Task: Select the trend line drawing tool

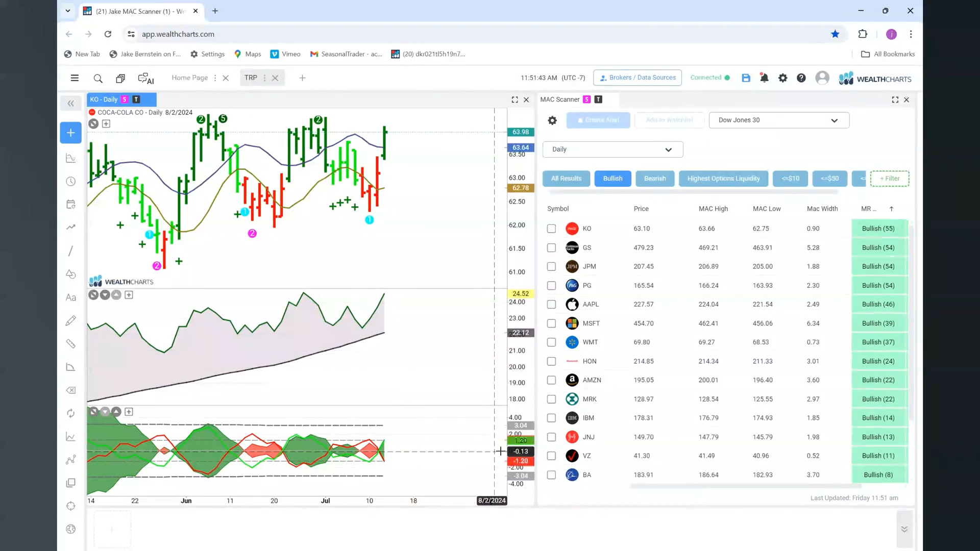Action: (x=71, y=251)
